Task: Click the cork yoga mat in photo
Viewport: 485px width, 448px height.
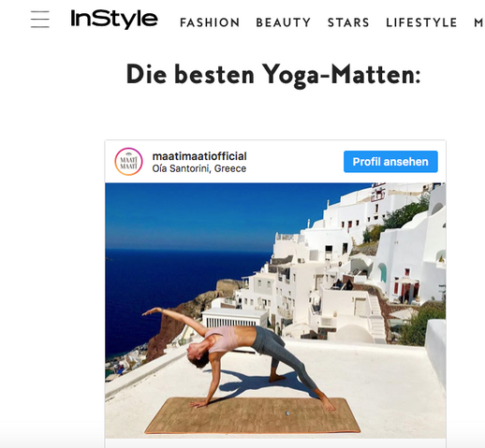Action: coord(253,415)
